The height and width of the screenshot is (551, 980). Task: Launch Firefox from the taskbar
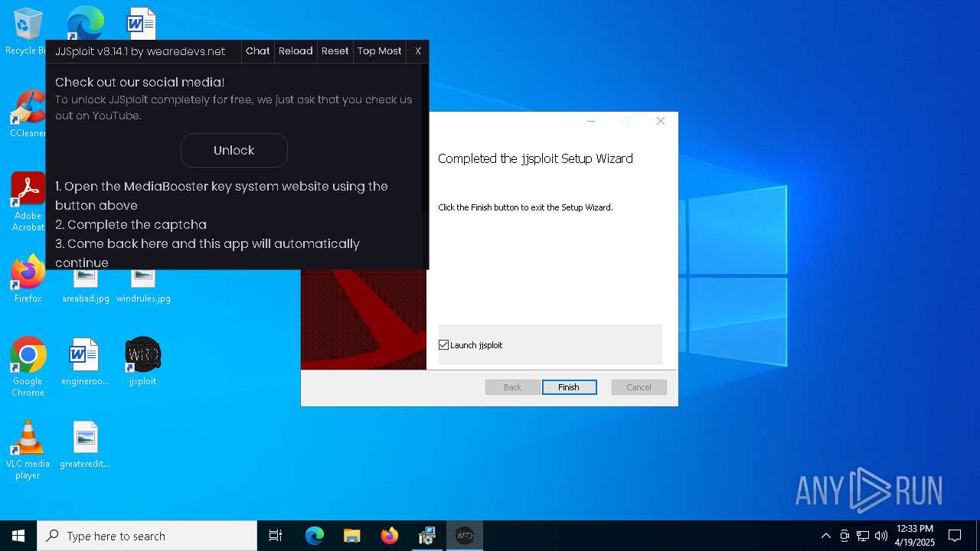point(390,536)
